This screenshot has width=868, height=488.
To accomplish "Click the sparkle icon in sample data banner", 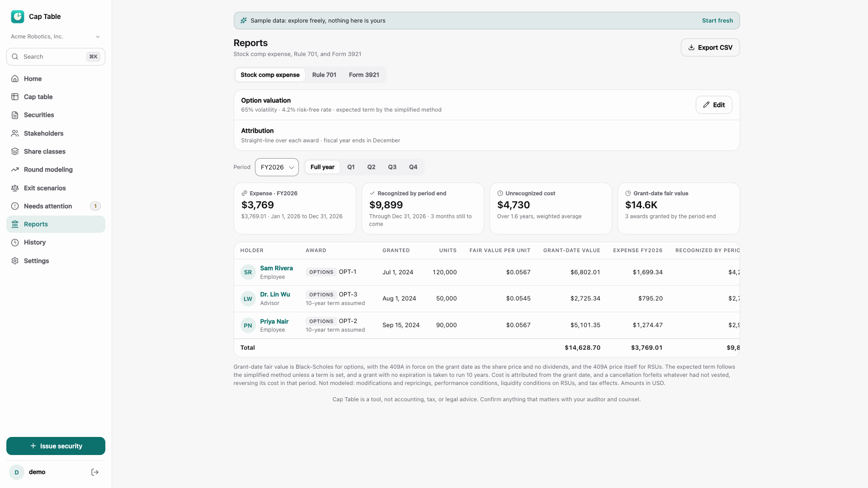I will click(244, 21).
